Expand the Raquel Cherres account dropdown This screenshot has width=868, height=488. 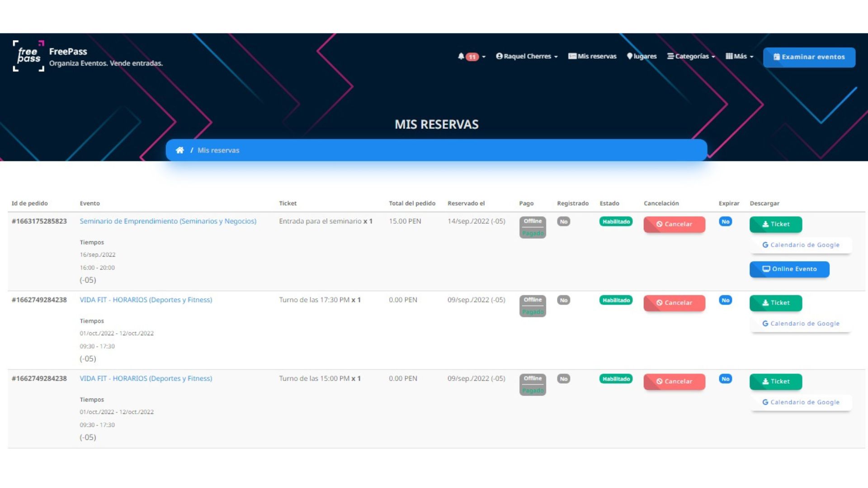point(526,56)
